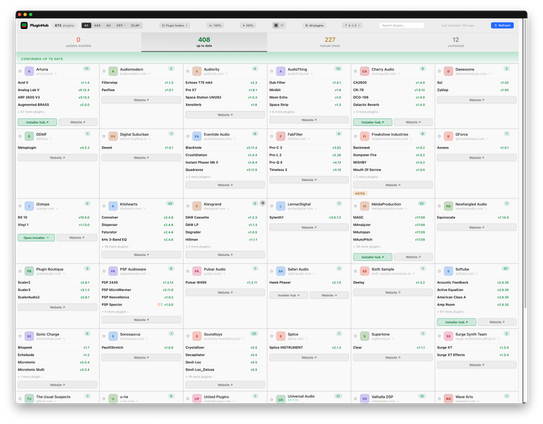Click the blue Refresh button

502,25
